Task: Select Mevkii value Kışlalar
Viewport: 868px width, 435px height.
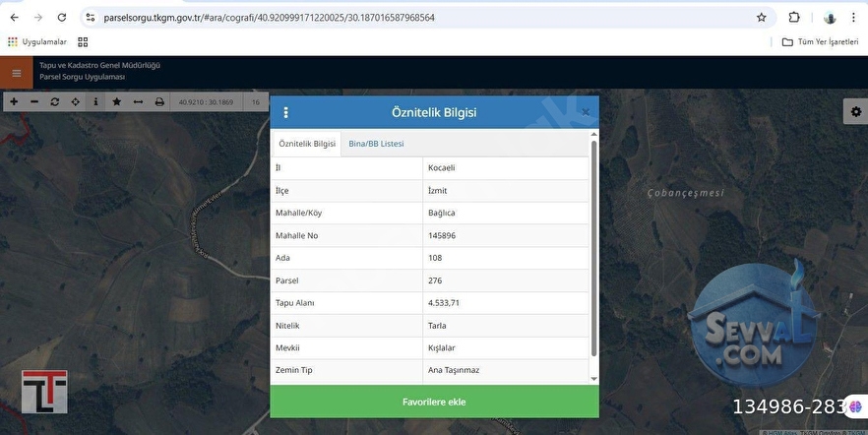Action: click(x=506, y=348)
